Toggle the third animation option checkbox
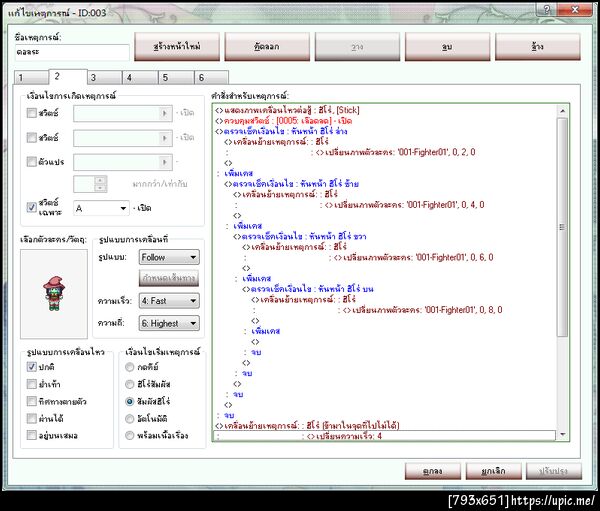The height and width of the screenshot is (511, 600). tap(31, 401)
